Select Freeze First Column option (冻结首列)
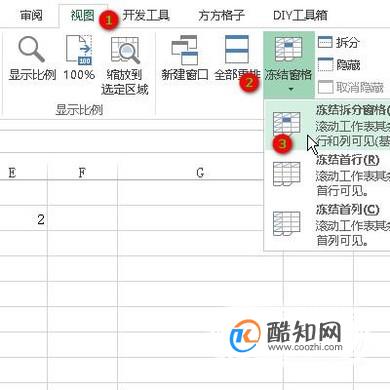The image size is (390, 390). pos(327,225)
